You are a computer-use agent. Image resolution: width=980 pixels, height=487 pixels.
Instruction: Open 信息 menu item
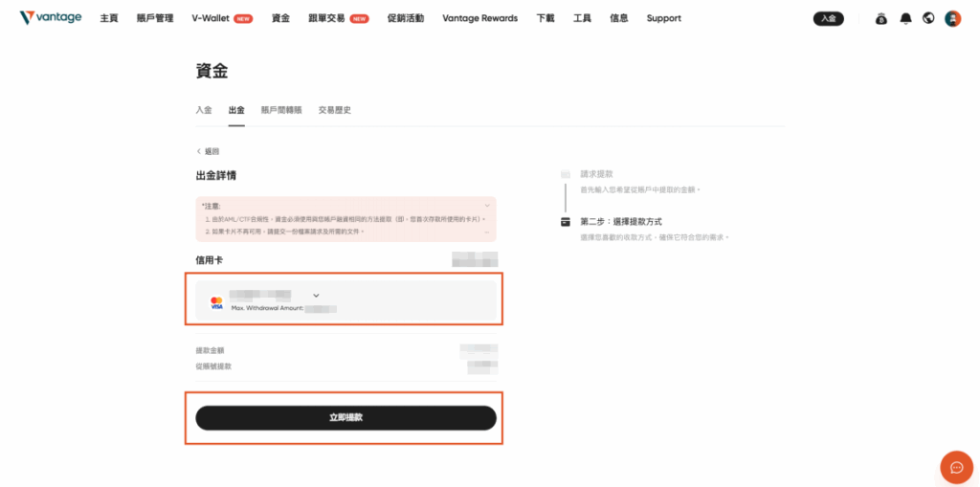619,18
